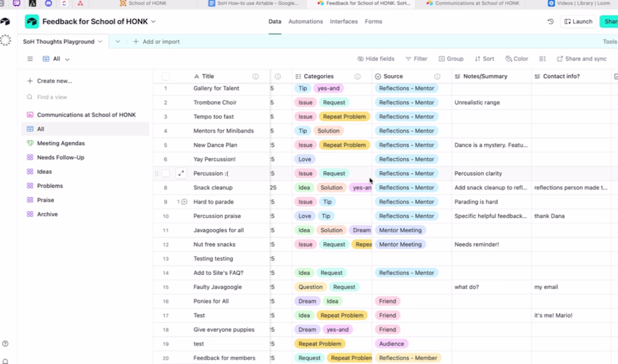
Task: Click the Find a view search field
Action: (85, 97)
